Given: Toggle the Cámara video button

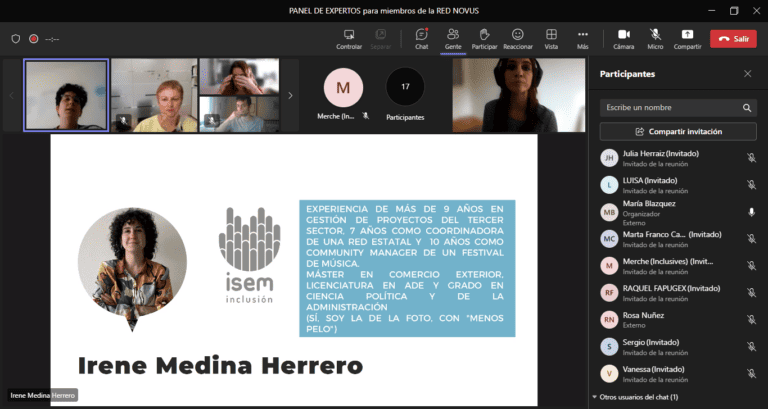Looking at the screenshot, I should 624,39.
